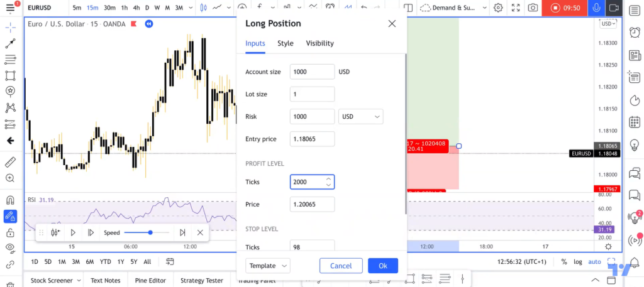644x287 pixels.
Task: Open the alerts alarm clock icon
Action: coord(635,32)
